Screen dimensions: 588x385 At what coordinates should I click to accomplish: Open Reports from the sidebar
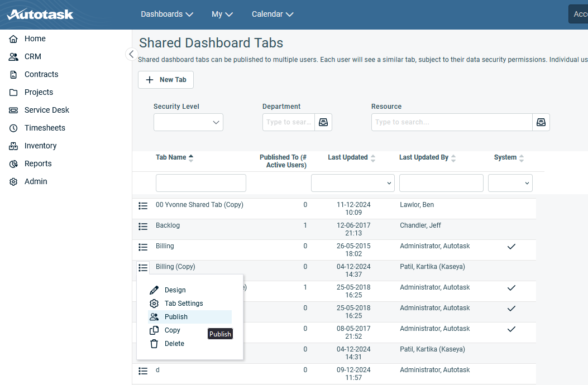coord(38,163)
